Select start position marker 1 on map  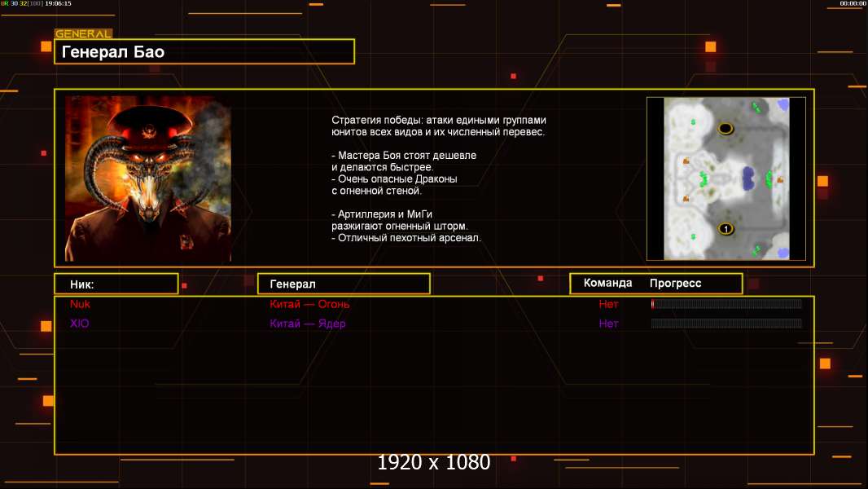pos(726,229)
